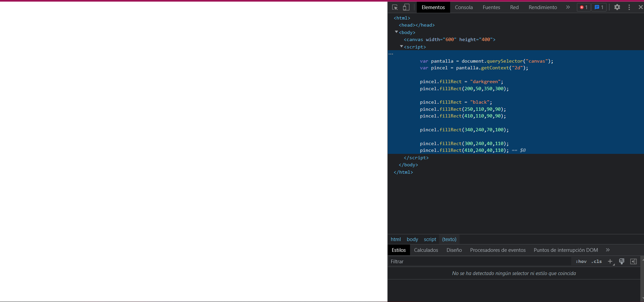Screen dimensions: 644x302
Task: Open the Puntos de interrupción DOM tab
Action: point(566,250)
